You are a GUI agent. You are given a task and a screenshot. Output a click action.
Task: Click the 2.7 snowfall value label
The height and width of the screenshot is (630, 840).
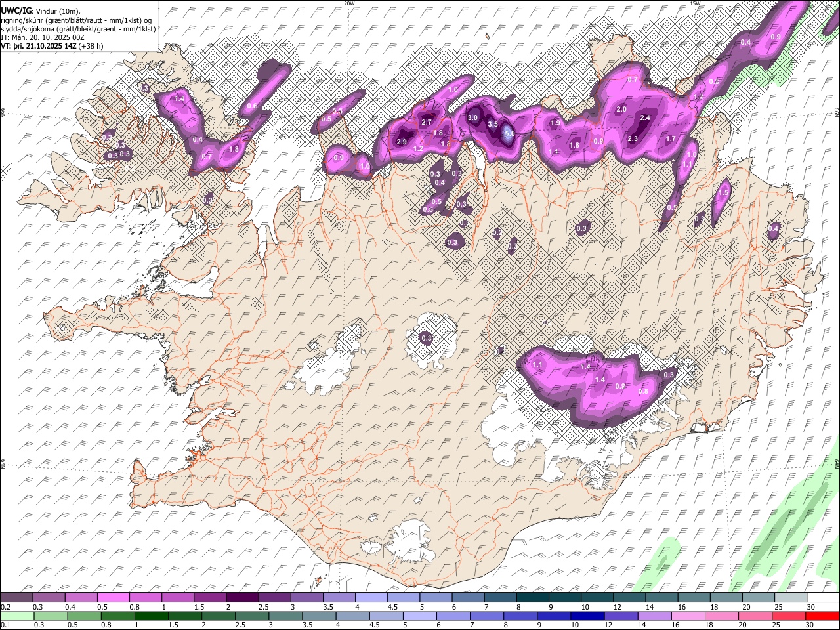coord(427,123)
